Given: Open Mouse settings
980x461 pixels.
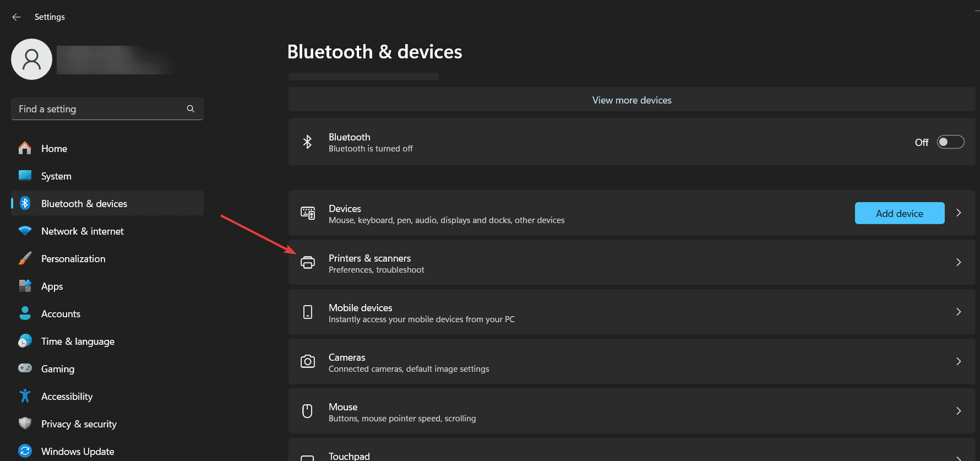Looking at the screenshot, I should tap(631, 411).
